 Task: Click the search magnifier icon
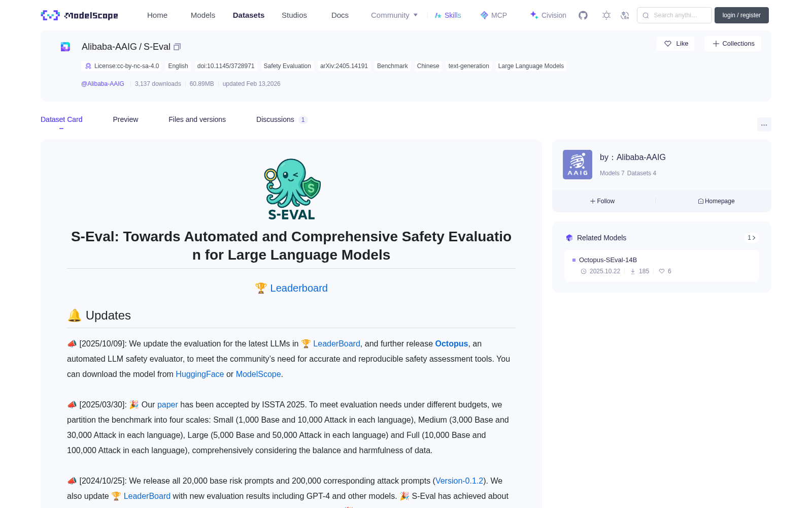coord(646,15)
